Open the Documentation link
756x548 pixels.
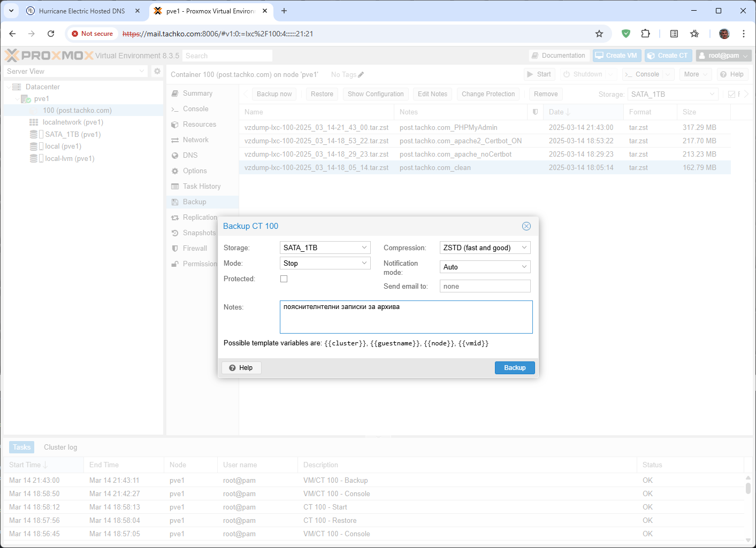point(559,56)
